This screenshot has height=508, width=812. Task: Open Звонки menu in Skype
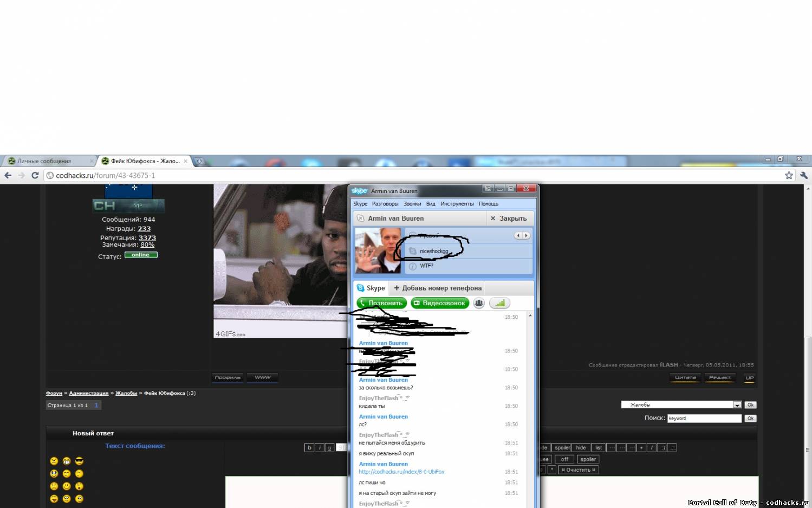412,204
